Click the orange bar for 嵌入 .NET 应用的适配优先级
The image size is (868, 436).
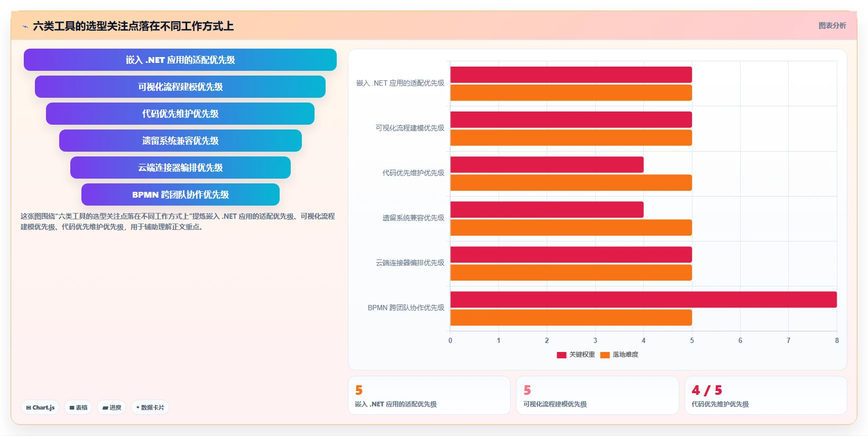click(x=571, y=92)
